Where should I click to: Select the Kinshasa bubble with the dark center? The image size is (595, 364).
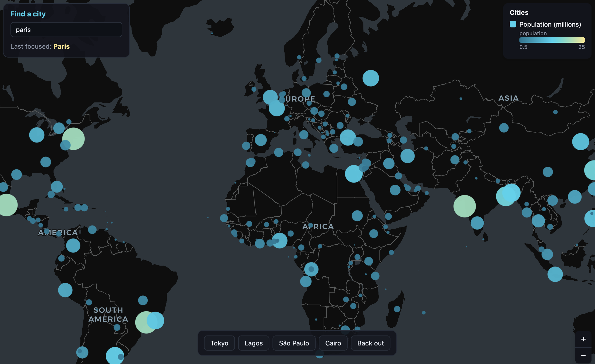tap(311, 269)
